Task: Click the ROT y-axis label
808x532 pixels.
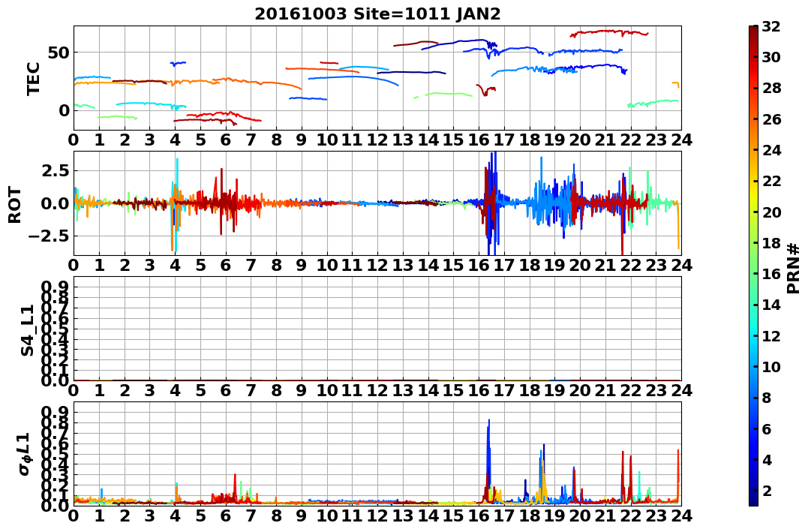Action: click(x=15, y=205)
